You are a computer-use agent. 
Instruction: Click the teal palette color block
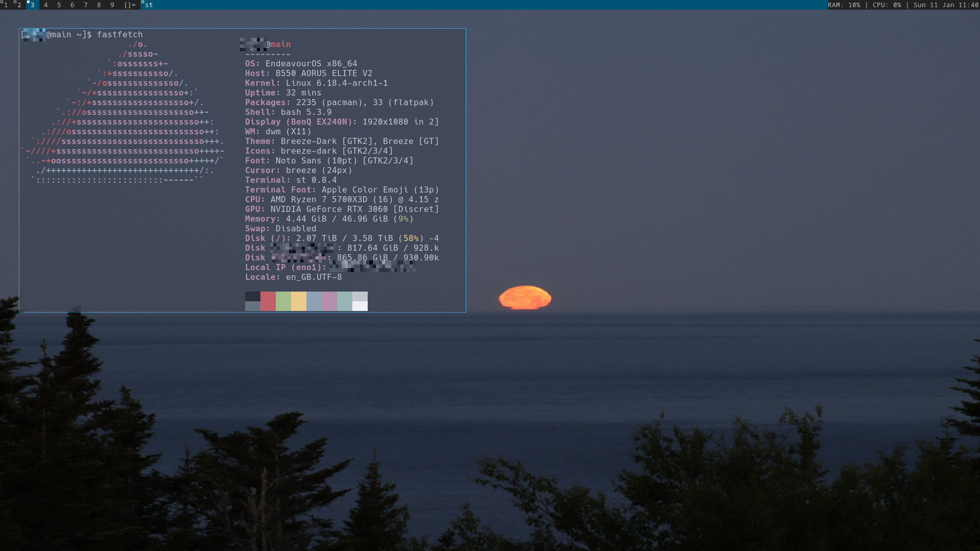click(345, 301)
